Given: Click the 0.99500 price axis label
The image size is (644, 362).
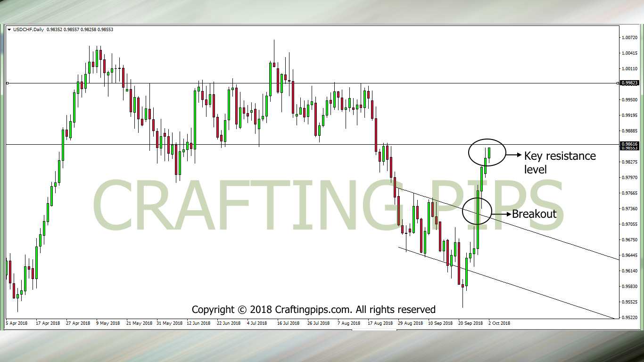Looking at the screenshot, I should 630,99.
